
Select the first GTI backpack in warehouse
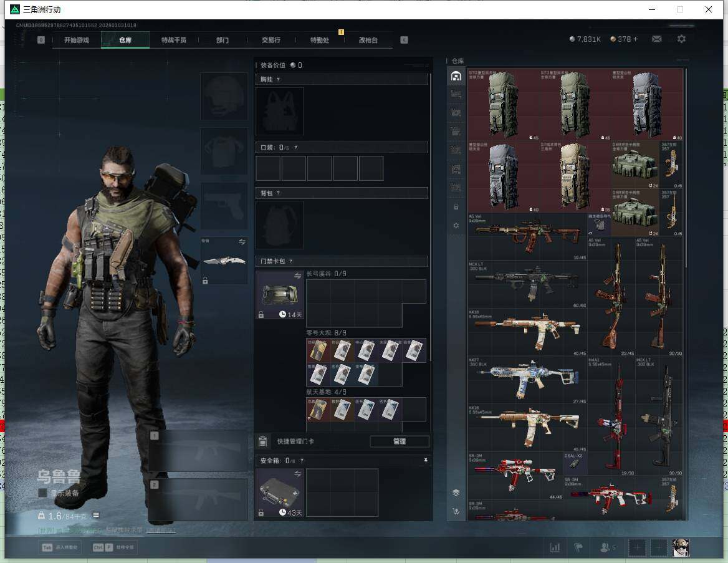coord(504,105)
